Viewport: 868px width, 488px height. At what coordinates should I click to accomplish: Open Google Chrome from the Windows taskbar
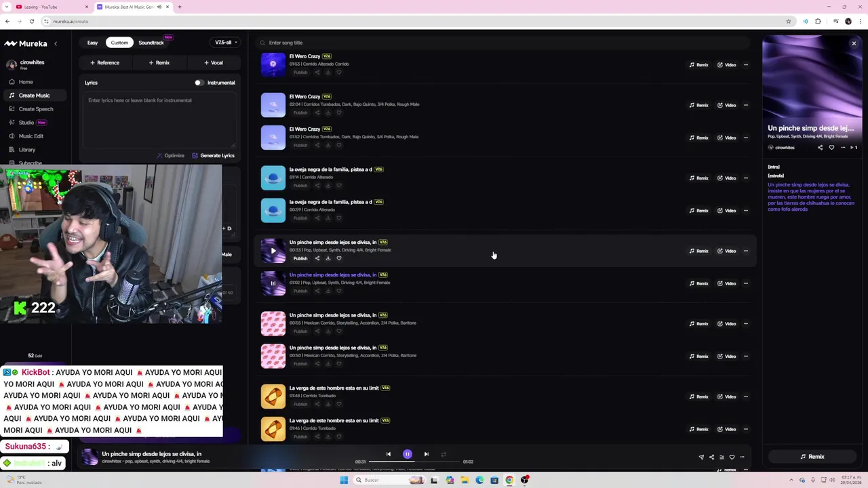(509, 480)
